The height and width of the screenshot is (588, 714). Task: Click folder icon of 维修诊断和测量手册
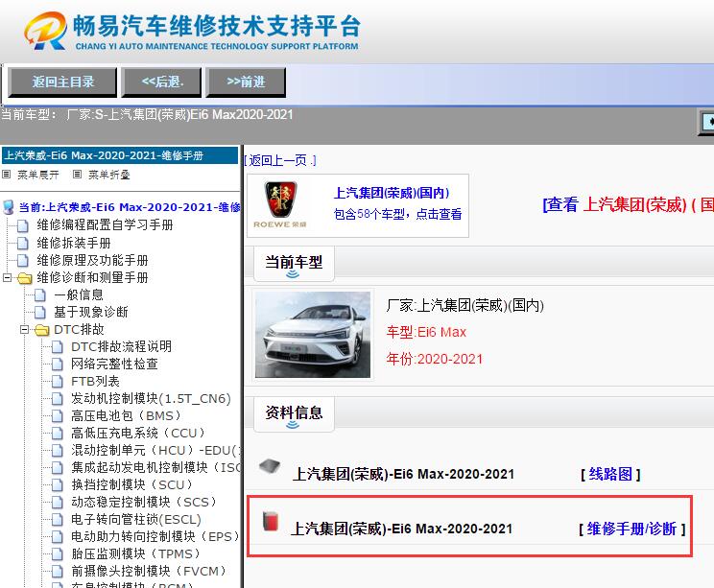[x=25, y=277]
